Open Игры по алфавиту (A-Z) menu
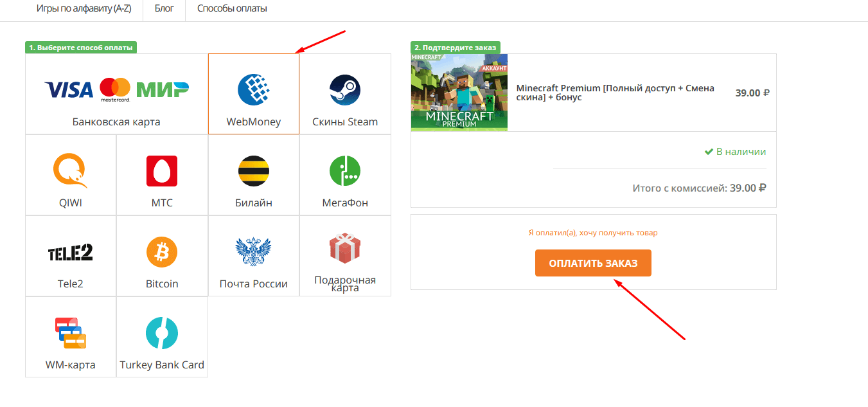Screen dimensions: 868x407 pos(84,9)
